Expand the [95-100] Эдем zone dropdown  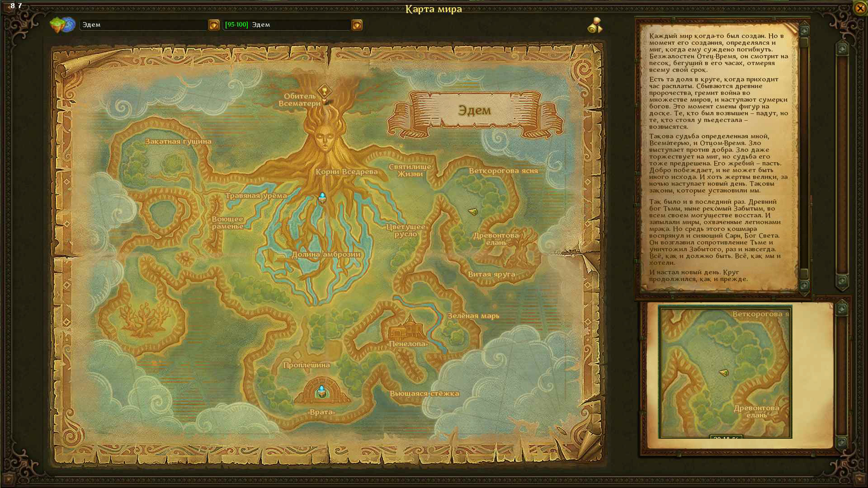coord(357,25)
